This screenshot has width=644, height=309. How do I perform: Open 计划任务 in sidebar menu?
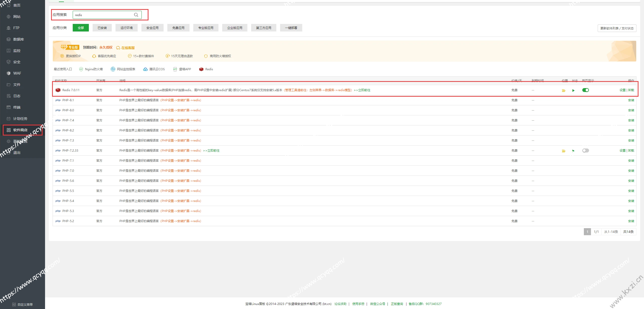20,119
